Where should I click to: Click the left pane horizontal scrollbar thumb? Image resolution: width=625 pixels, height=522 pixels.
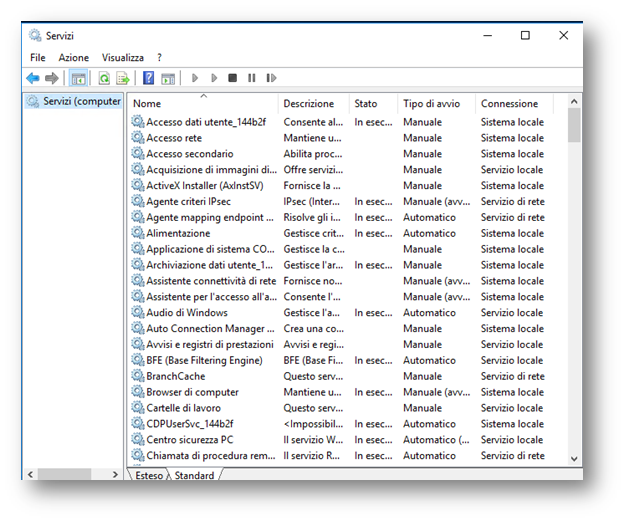[64, 475]
